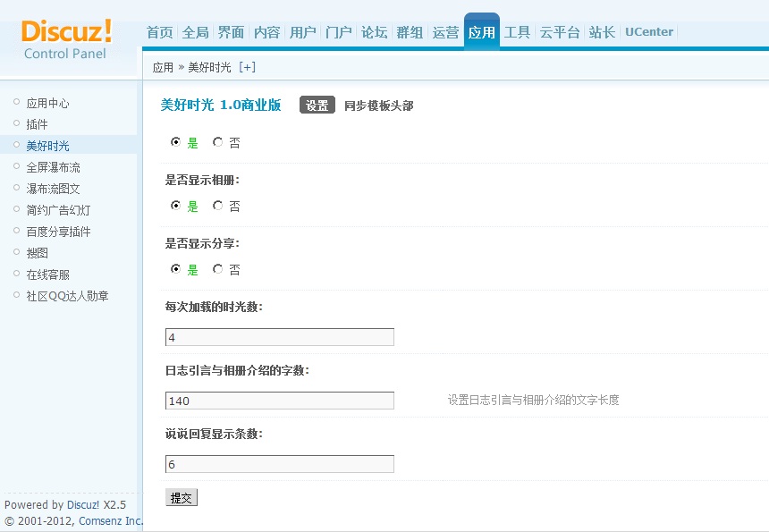This screenshot has width=769, height=532.
Task: Select 插件 in the left sidebar
Action: coord(37,124)
